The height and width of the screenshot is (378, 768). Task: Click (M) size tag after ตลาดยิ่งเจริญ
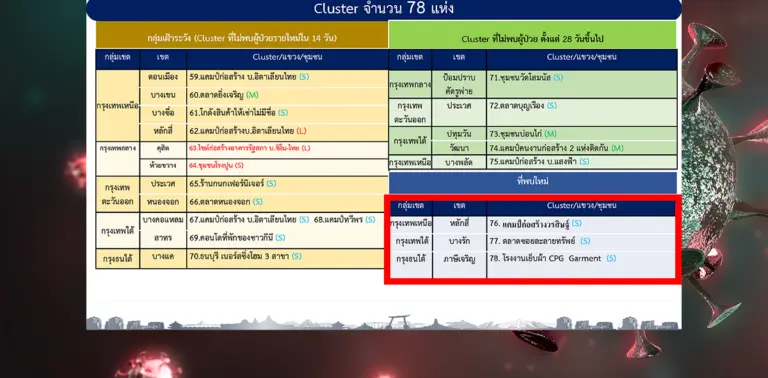(252, 94)
